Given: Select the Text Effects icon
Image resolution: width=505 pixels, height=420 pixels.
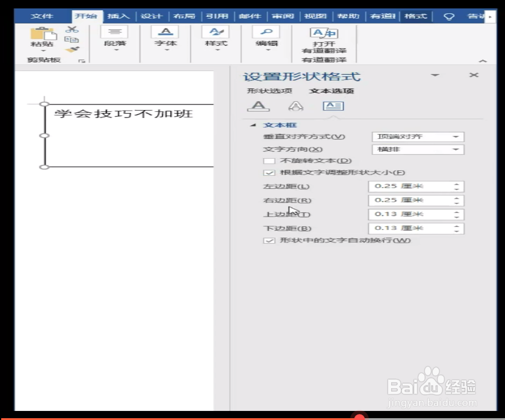Looking at the screenshot, I should (x=296, y=106).
